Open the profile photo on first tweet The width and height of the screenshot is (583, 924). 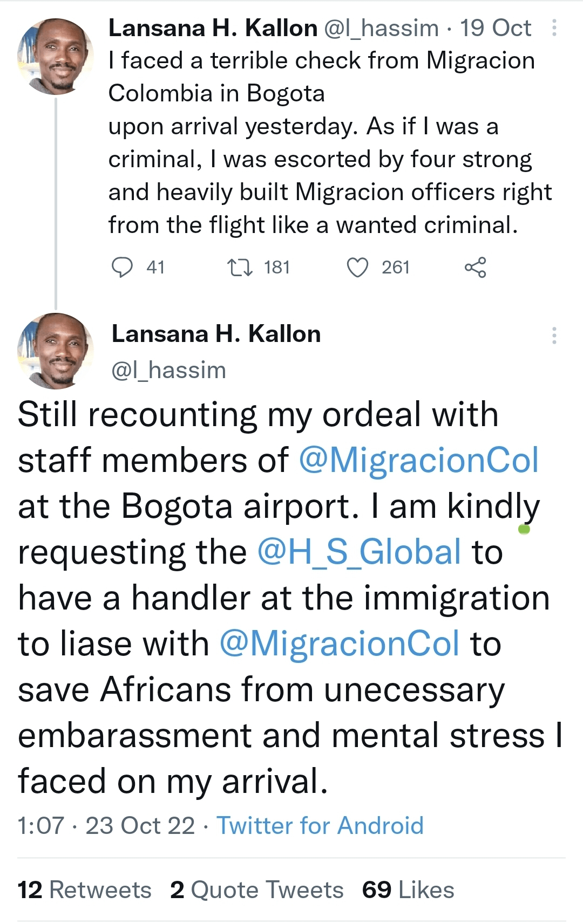click(x=55, y=57)
